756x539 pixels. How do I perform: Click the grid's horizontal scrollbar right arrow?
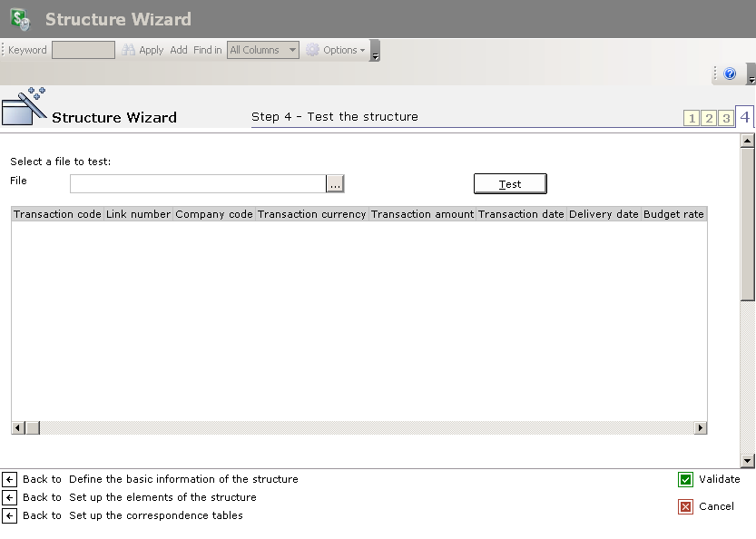tap(700, 427)
